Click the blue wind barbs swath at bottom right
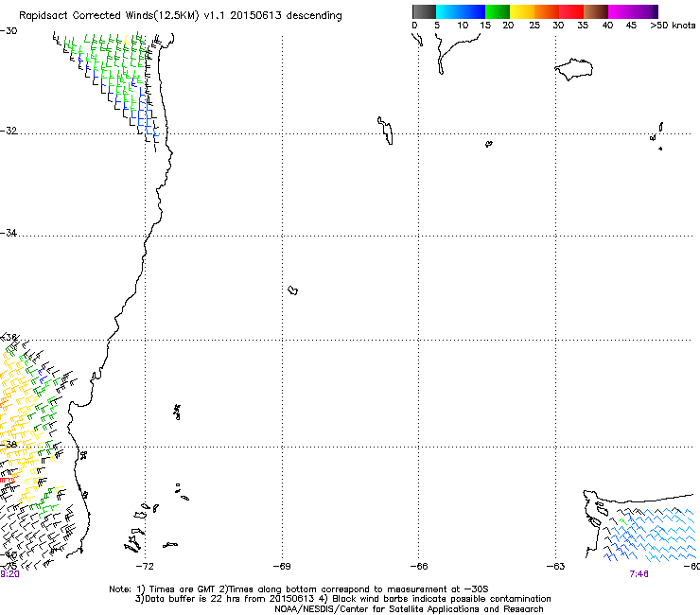Viewport: 700px width, 615px height. point(651,534)
